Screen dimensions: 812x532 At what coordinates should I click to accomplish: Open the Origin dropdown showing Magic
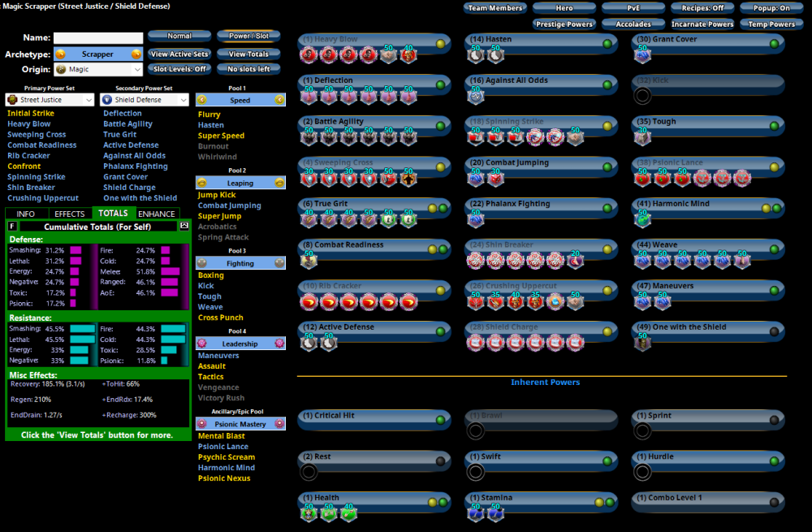coord(97,70)
